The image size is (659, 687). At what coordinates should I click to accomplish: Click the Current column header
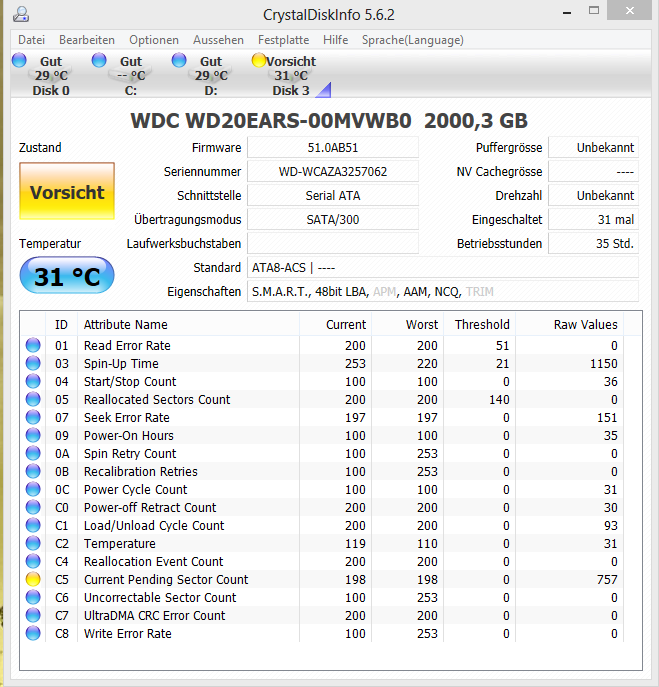[x=336, y=324]
